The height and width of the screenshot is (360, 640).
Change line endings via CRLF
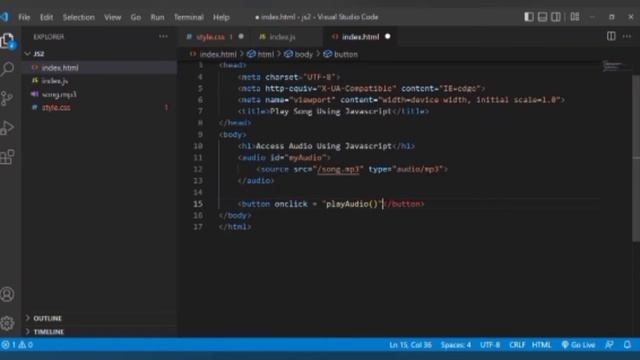click(x=517, y=345)
